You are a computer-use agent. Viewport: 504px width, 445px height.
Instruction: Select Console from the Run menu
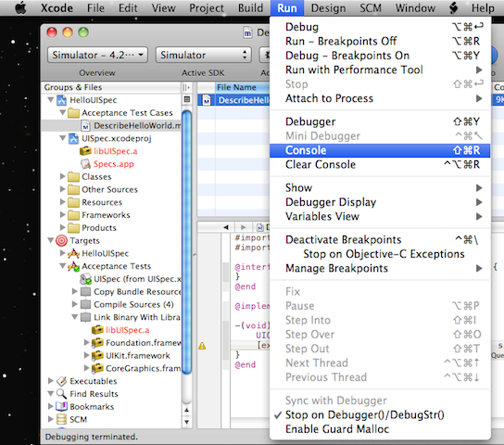(x=380, y=150)
